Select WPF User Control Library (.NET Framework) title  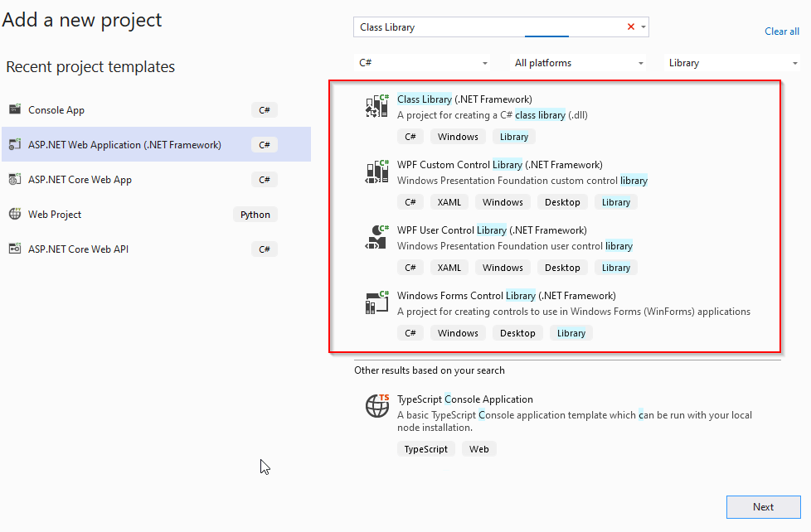tap(492, 230)
